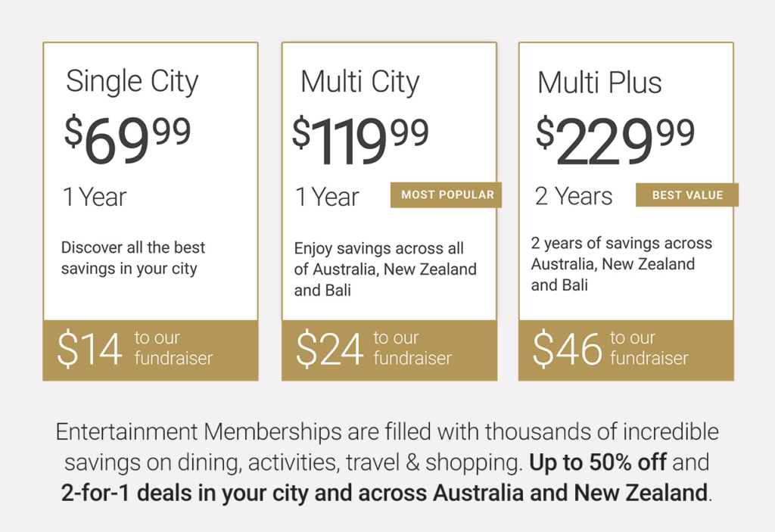Viewport: 775px width, 532px height.
Task: Click the 2 Years term under Multi Plus
Action: [574, 196]
